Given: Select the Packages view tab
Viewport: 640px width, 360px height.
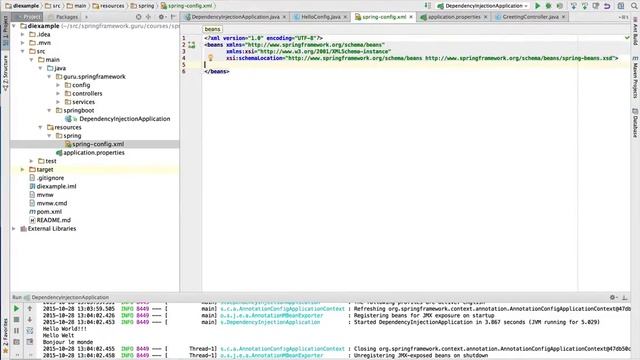Looking at the screenshot, I should pos(63,17).
